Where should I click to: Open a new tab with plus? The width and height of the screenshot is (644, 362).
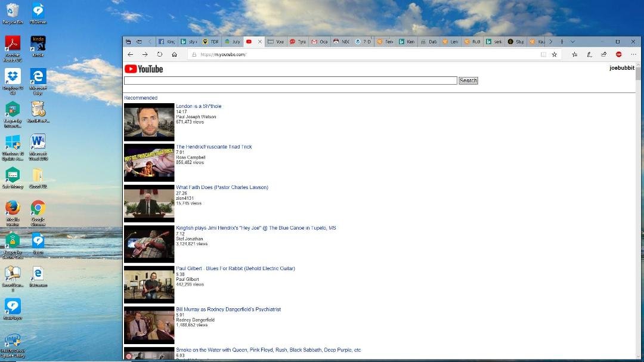[x=562, y=42]
